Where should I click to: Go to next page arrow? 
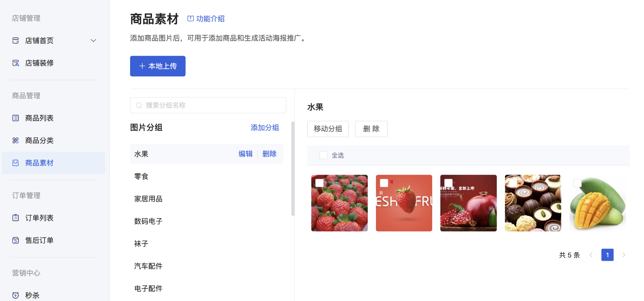(x=624, y=255)
